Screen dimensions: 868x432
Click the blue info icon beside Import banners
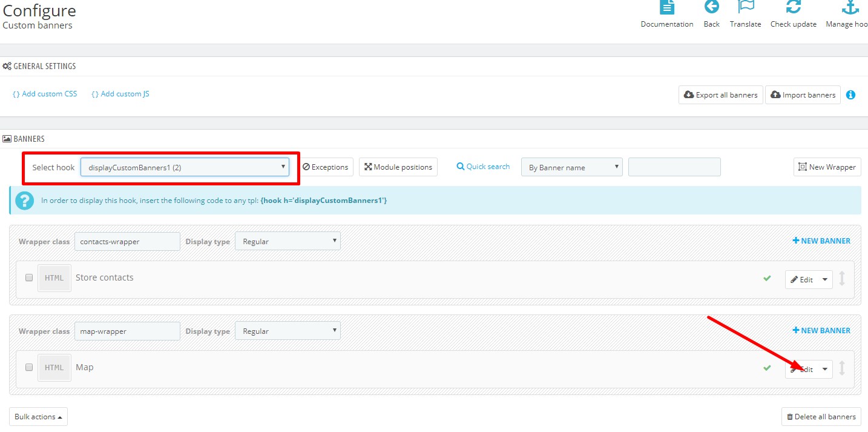[x=850, y=95]
